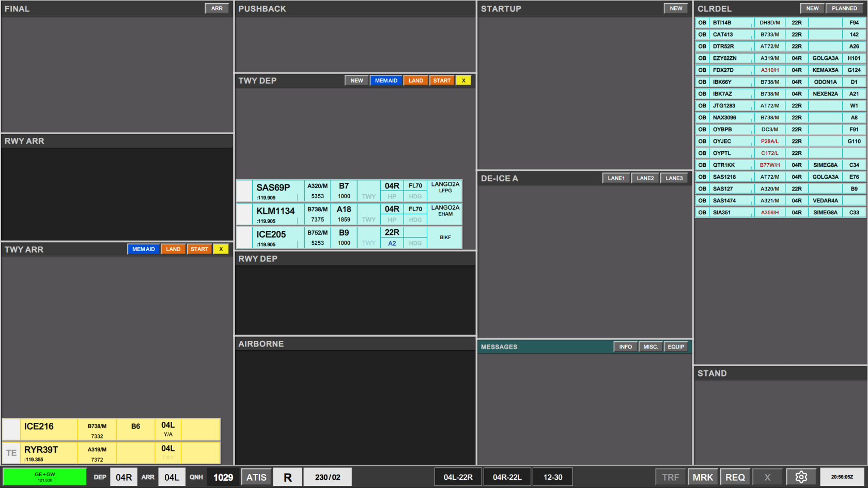Screen dimensions: 868x488
Task: Select LANE2 in DE-ICE A panel
Action: pos(645,178)
